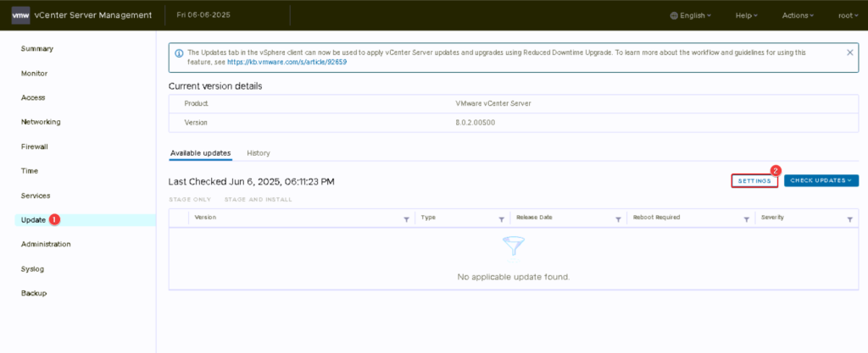Select the Available updates tab
This screenshot has width=868, height=353.
tap(200, 153)
